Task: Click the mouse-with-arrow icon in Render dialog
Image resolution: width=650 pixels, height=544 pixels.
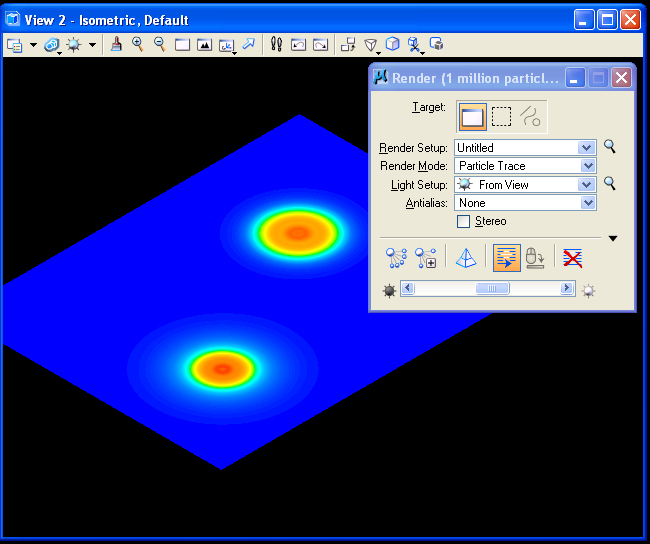Action: (x=535, y=258)
